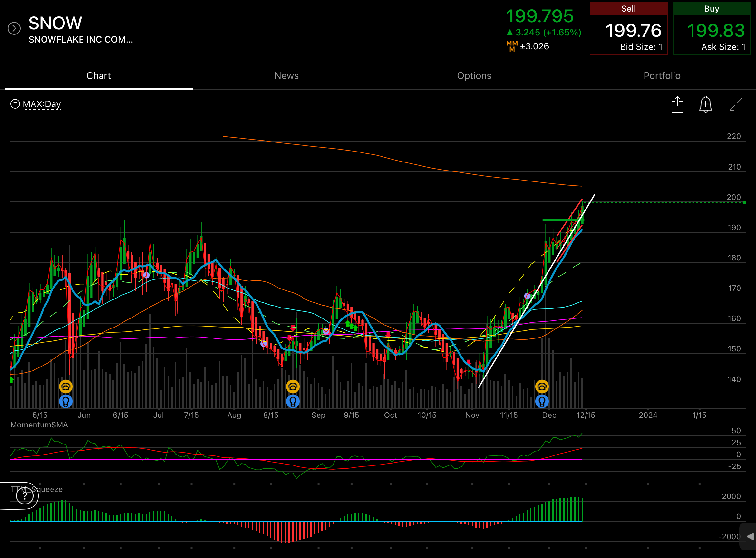This screenshot has height=558, width=756.
Task: Tap the MM market maker move icon
Action: coord(512,46)
